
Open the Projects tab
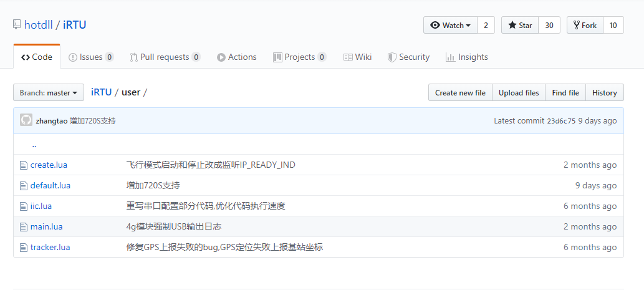(x=300, y=57)
